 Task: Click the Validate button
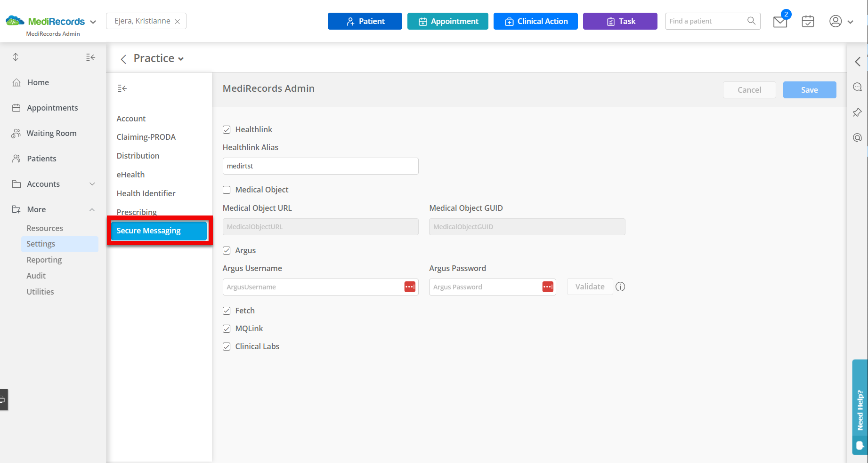[x=590, y=287]
